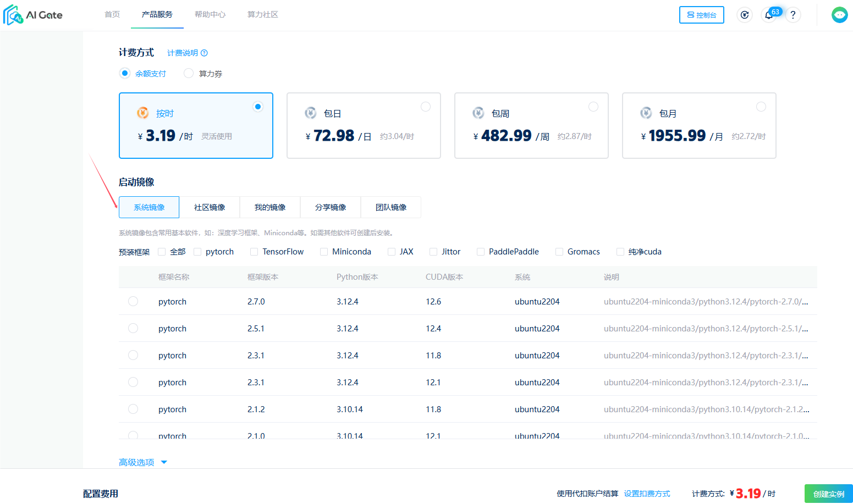853x504 pixels.
Task: Click the AI Gate logo
Action: 33,15
